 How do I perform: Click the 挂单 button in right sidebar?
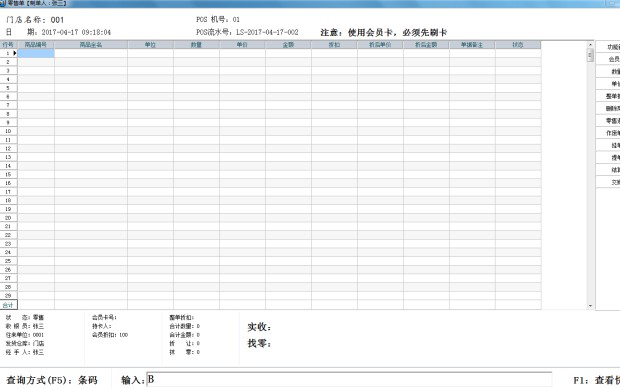click(609, 145)
